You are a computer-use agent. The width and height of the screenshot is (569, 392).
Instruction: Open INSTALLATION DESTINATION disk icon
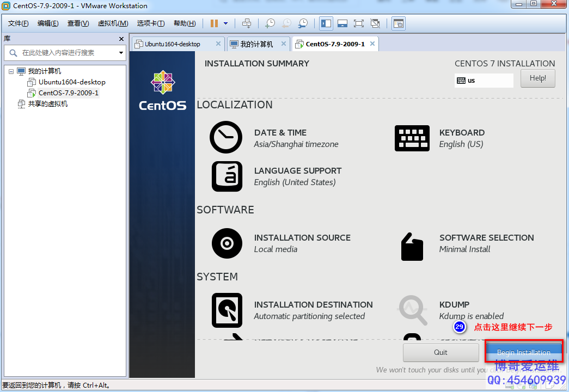227,310
